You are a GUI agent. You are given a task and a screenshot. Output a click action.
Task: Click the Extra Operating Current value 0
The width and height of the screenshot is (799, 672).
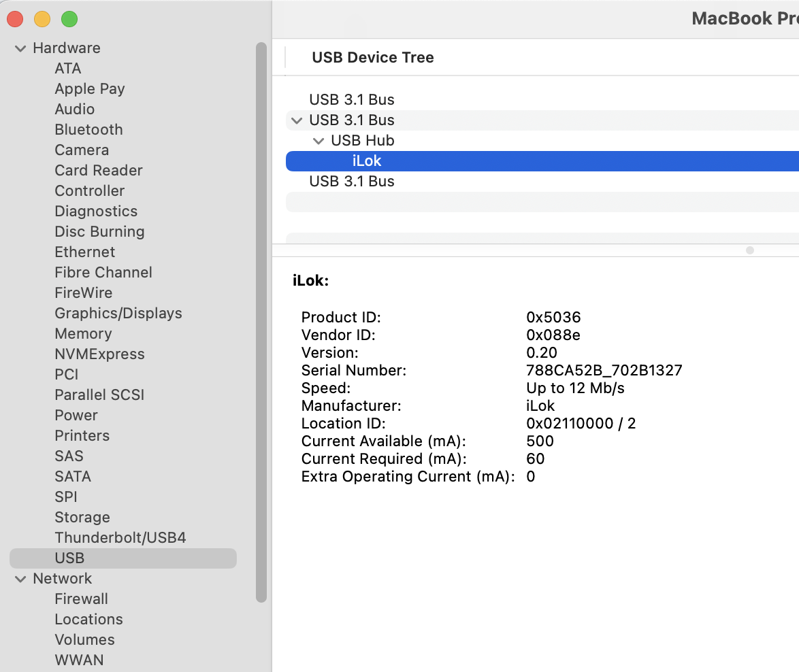pyautogui.click(x=530, y=477)
